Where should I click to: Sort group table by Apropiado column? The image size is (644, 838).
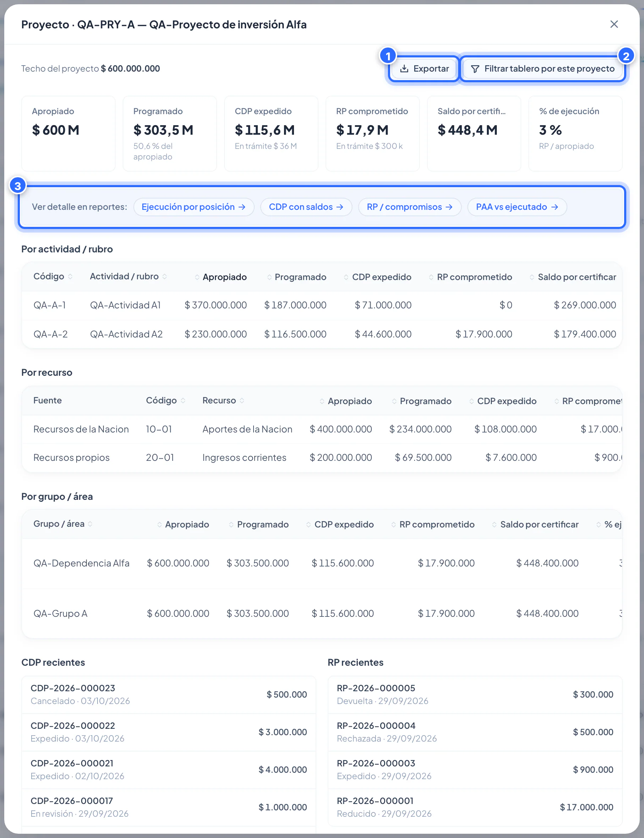pos(183,525)
